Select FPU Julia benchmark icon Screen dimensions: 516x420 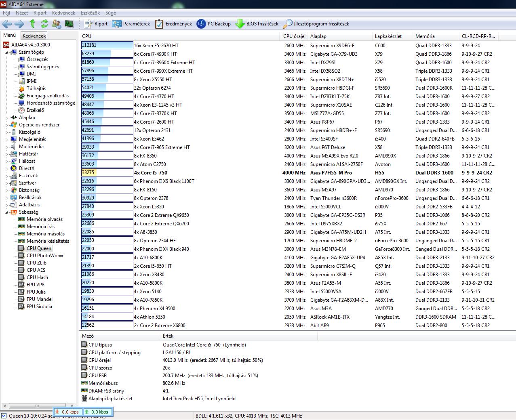[21, 292]
